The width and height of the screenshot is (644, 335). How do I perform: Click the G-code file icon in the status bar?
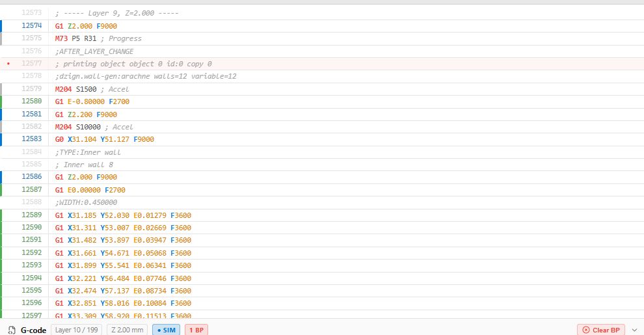pyautogui.click(x=12, y=330)
